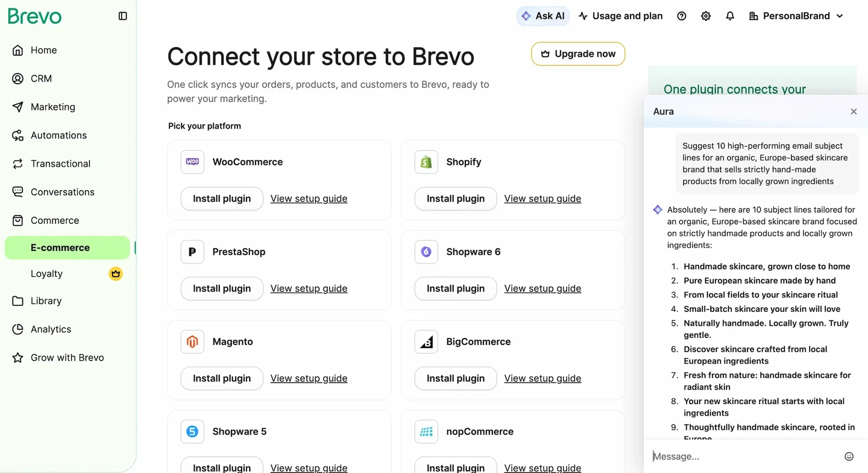The image size is (868, 473).
Task: Open the emoji picker in Aura chat
Action: pos(849,457)
